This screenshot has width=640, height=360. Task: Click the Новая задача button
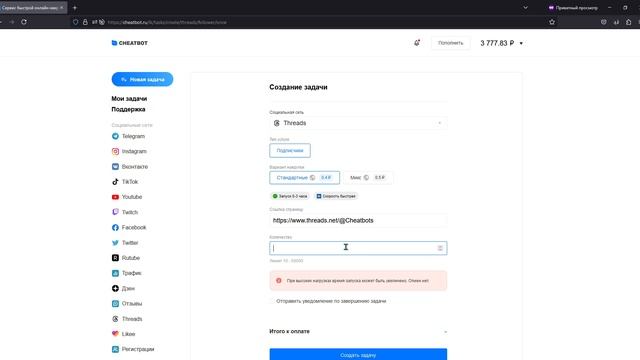142,79
